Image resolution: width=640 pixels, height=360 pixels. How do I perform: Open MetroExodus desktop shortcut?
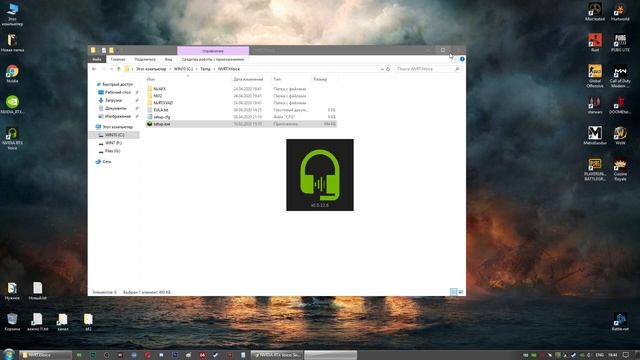click(595, 136)
